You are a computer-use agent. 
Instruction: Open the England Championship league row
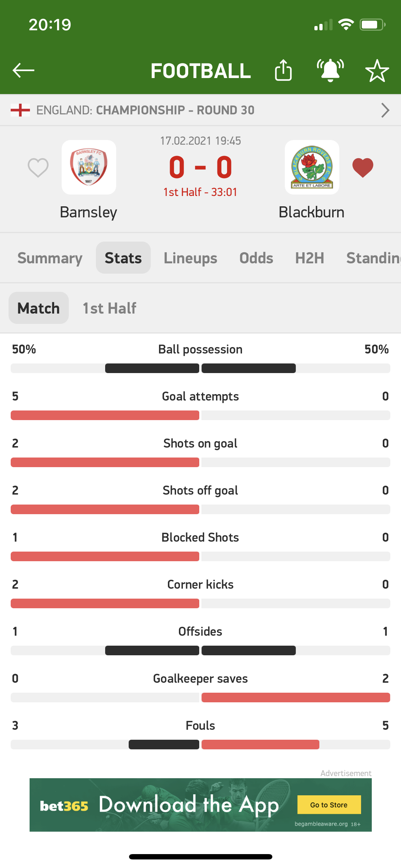200,110
